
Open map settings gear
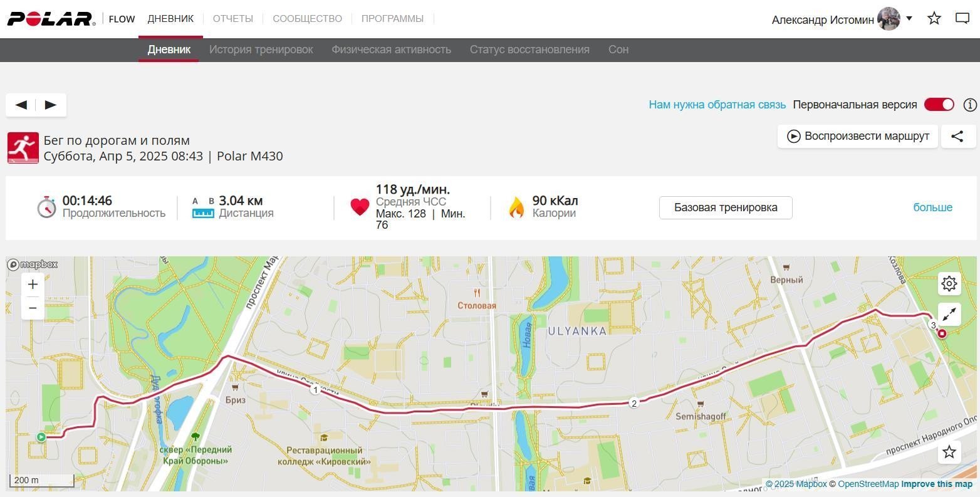coord(949,284)
